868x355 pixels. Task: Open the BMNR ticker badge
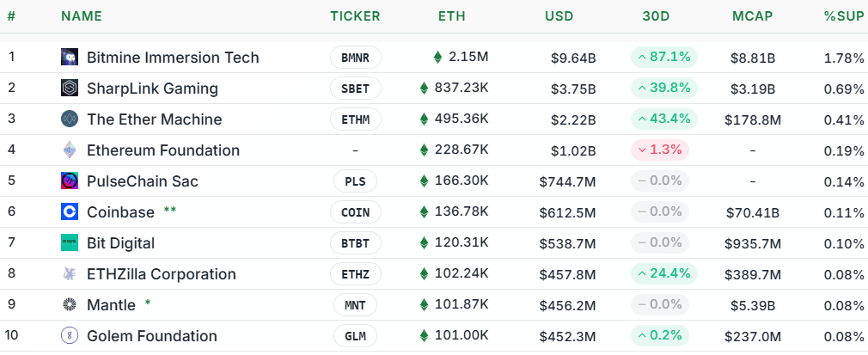pyautogui.click(x=355, y=58)
